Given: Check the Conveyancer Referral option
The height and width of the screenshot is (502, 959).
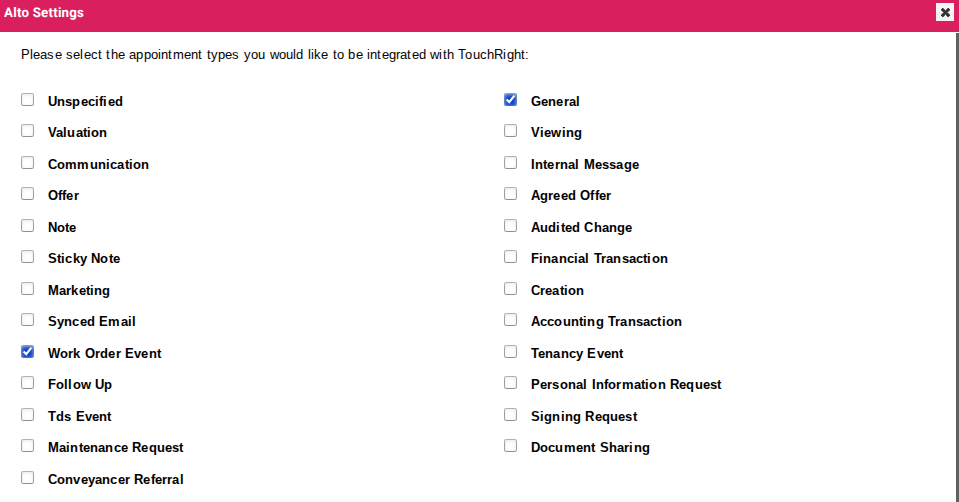Looking at the screenshot, I should point(28,478).
